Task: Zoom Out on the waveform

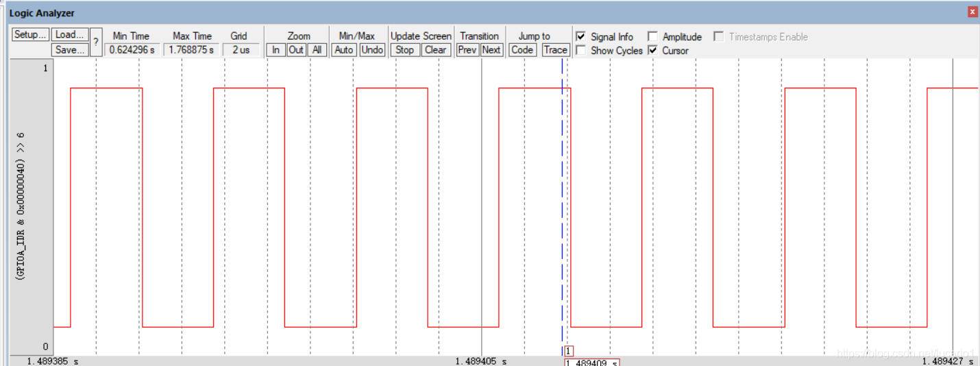Action: pyautogui.click(x=296, y=49)
